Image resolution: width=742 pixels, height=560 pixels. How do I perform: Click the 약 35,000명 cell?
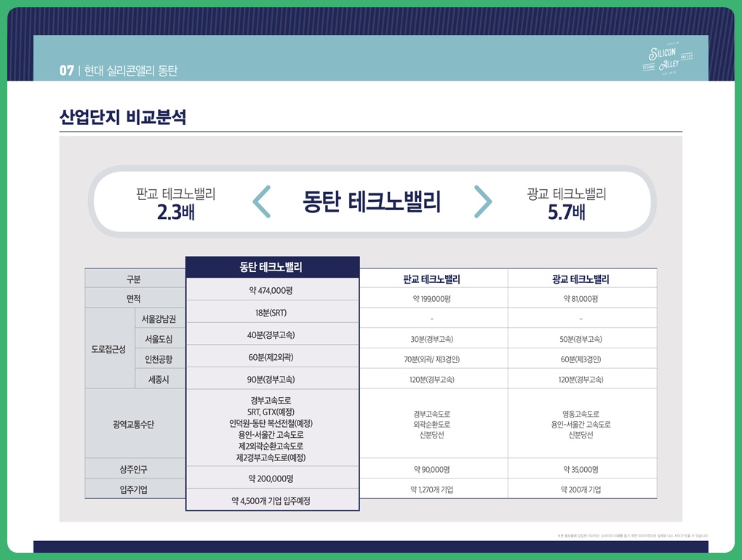pyautogui.click(x=581, y=469)
